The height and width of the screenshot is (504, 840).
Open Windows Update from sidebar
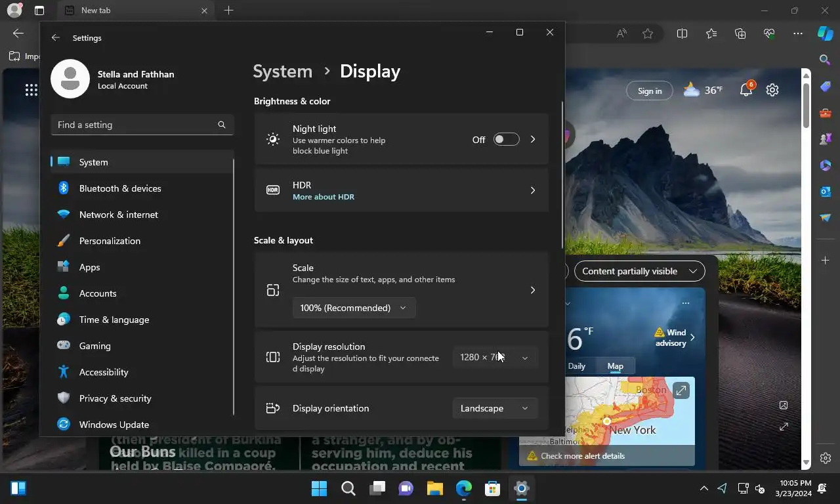(x=114, y=425)
